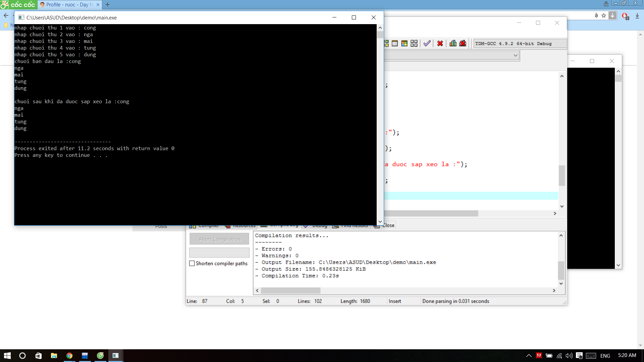The image size is (644, 362).
Task: Click the ENG language indicator
Action: coord(605,356)
